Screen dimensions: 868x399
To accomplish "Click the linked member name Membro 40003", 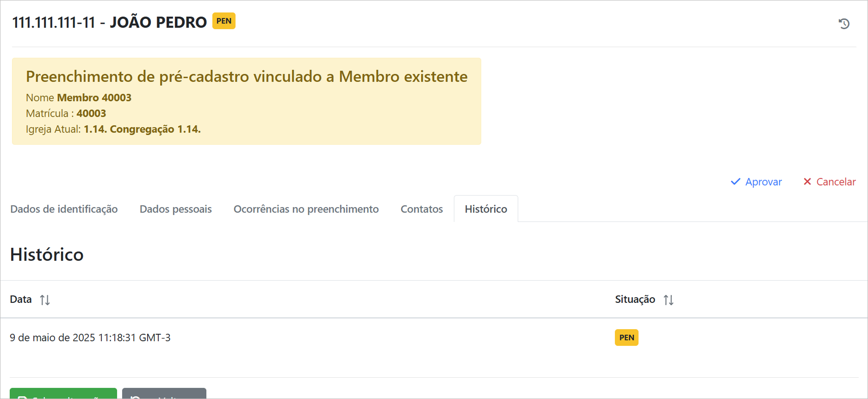I will pyautogui.click(x=94, y=98).
